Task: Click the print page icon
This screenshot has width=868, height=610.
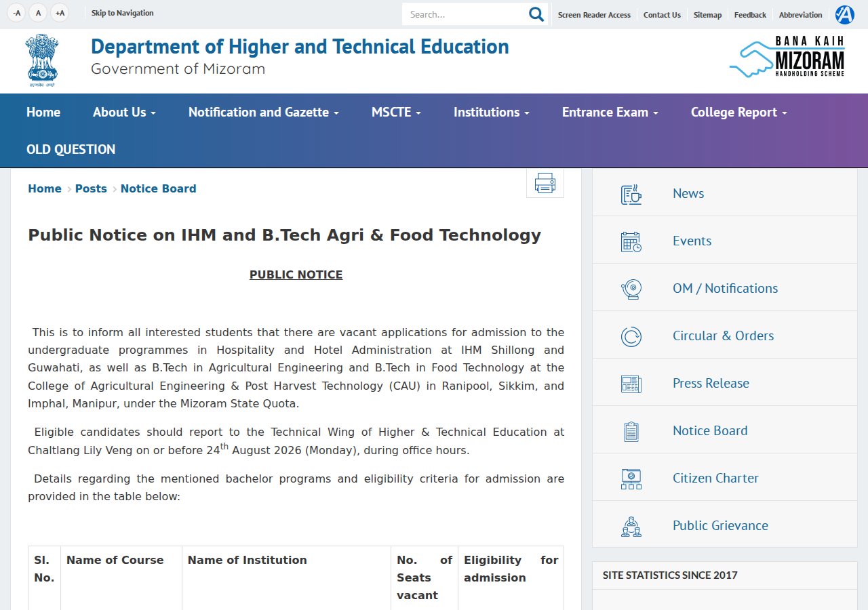Action: 545,183
